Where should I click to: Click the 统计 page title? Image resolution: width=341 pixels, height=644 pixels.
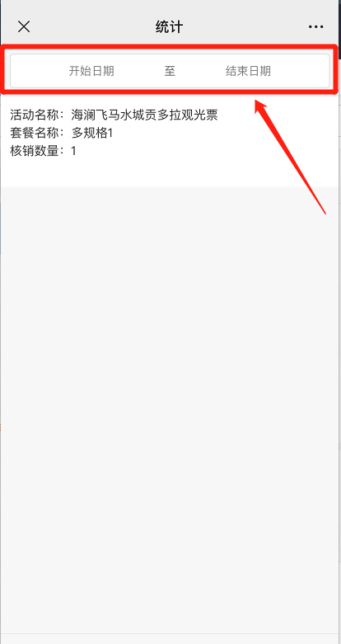click(x=169, y=27)
